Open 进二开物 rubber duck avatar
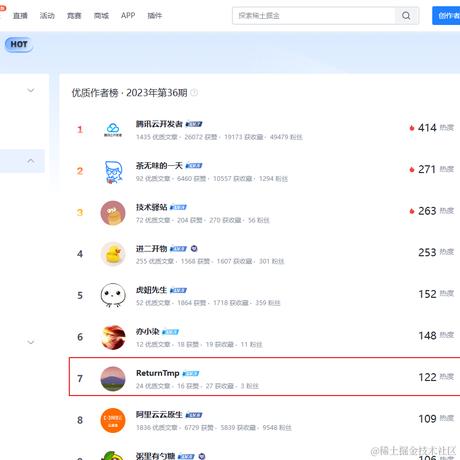The image size is (460, 460). pyautogui.click(x=113, y=254)
